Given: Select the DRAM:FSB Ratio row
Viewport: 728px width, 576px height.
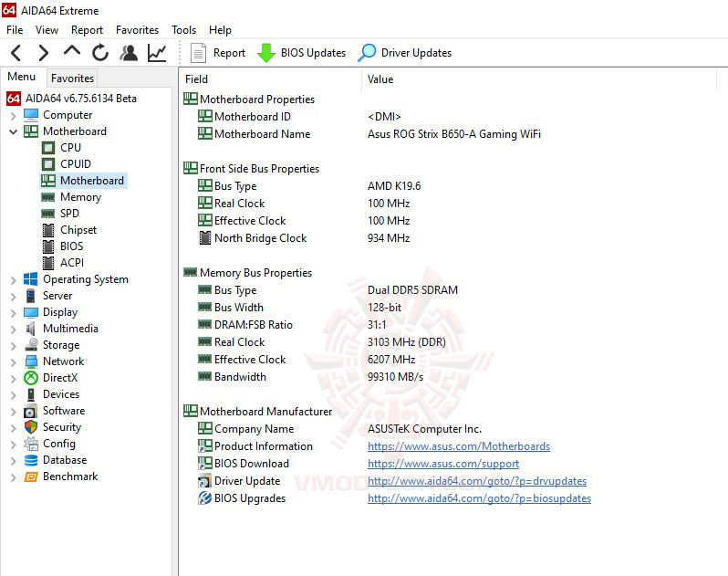Looking at the screenshot, I should pyautogui.click(x=293, y=325).
